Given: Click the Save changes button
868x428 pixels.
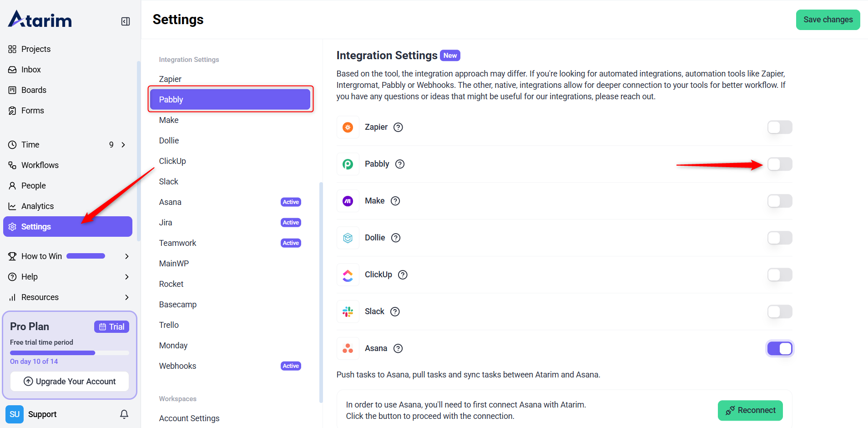Looking at the screenshot, I should pos(828,20).
